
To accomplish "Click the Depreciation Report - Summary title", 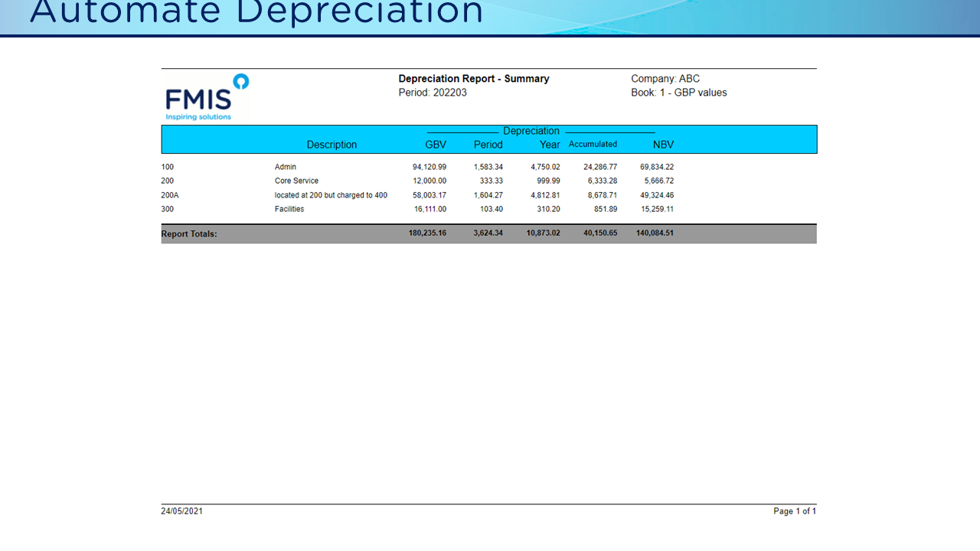I will [x=474, y=78].
